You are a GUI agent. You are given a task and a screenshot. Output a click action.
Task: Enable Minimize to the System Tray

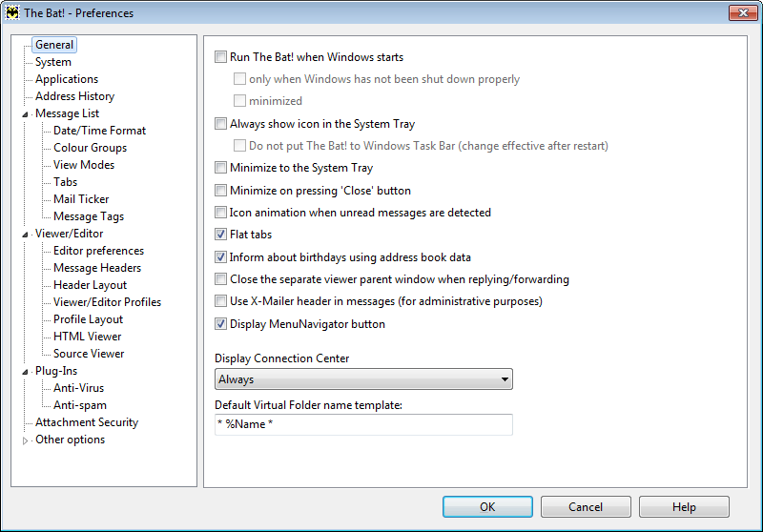click(221, 168)
